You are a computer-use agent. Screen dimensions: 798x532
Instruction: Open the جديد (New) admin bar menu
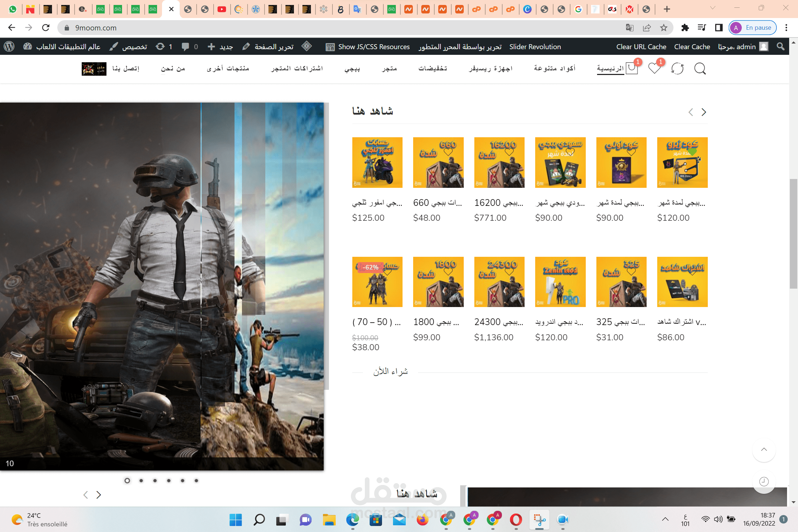220,47
